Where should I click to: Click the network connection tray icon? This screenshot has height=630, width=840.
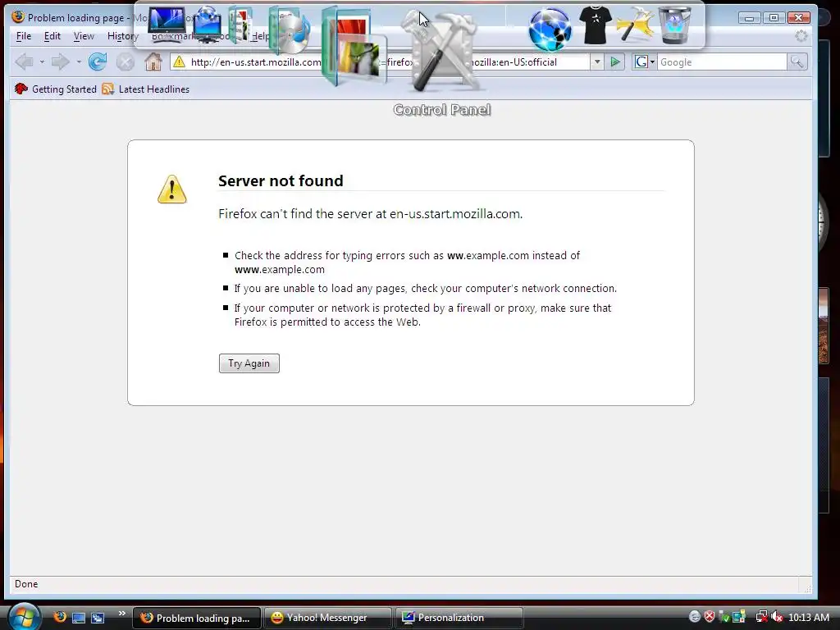[760, 617]
